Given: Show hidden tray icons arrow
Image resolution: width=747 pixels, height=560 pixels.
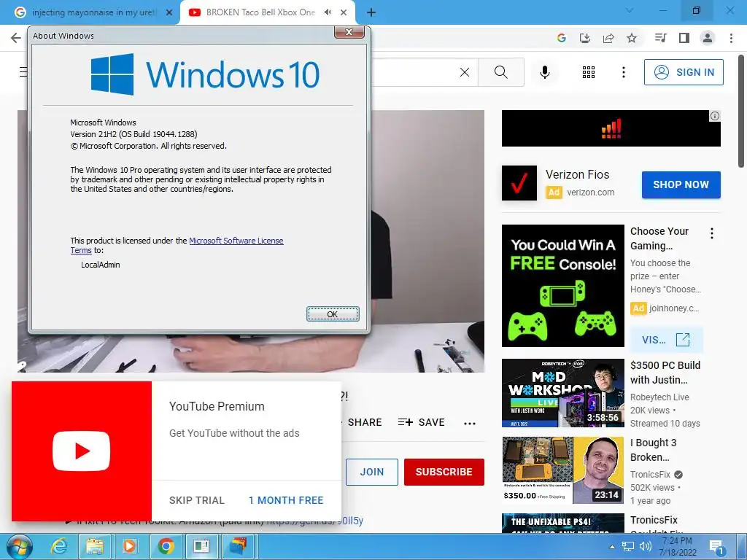Looking at the screenshot, I should (x=612, y=547).
